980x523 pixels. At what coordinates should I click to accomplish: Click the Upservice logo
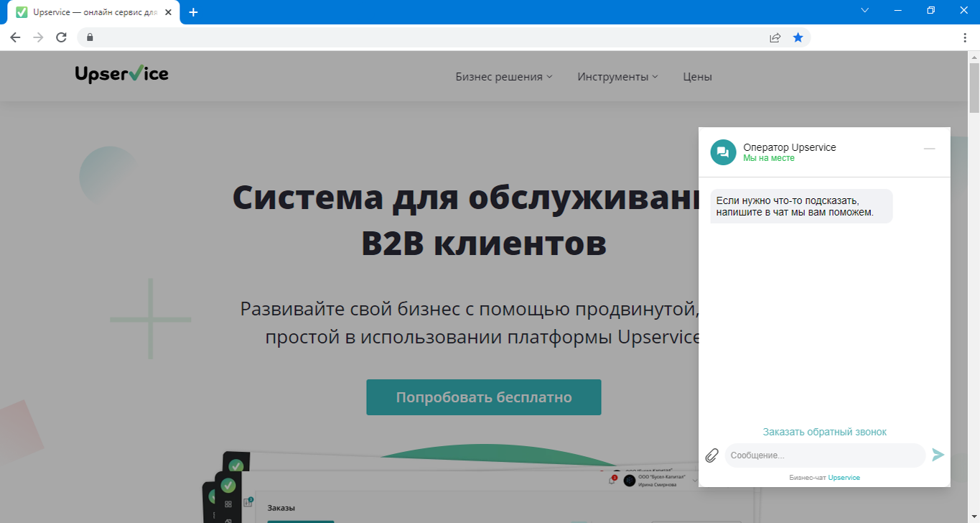[x=122, y=73]
